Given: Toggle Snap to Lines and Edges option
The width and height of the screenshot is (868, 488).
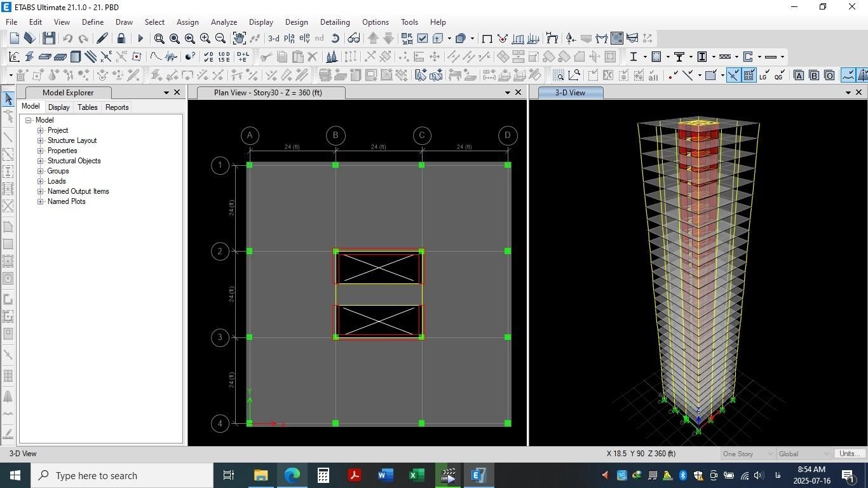Looking at the screenshot, I should coord(688,75).
